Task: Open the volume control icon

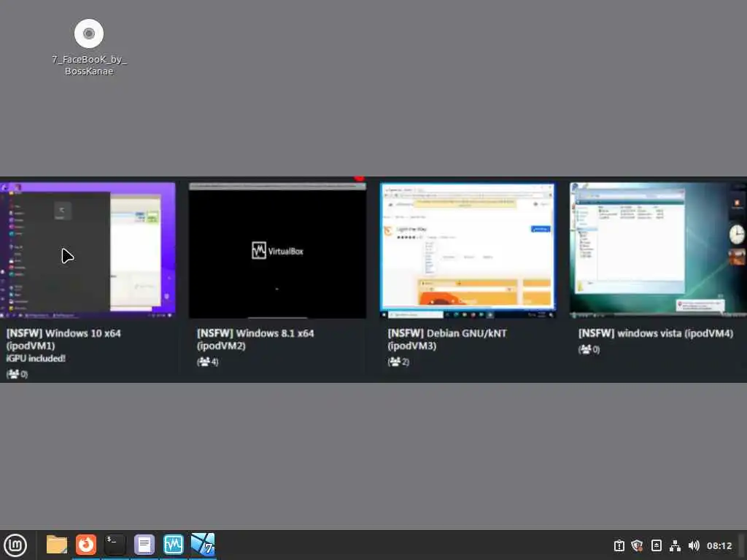Action: click(694, 545)
